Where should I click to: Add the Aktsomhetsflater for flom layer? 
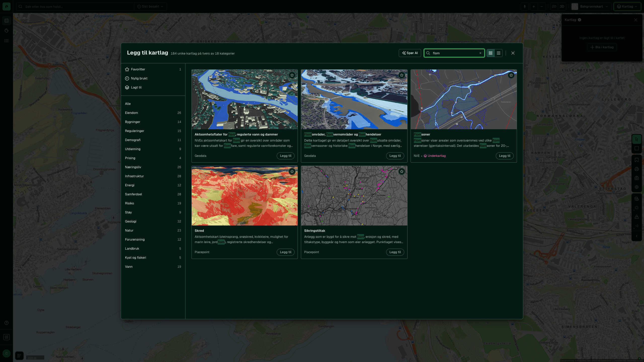[286, 156]
